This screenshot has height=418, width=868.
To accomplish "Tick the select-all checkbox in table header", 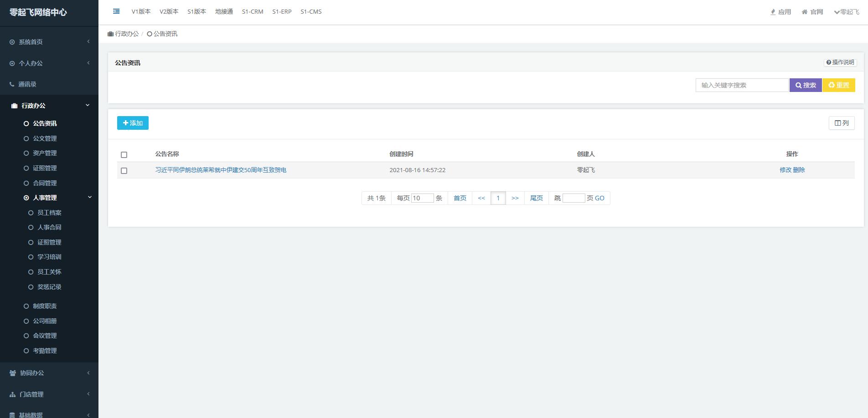I will coord(124,155).
